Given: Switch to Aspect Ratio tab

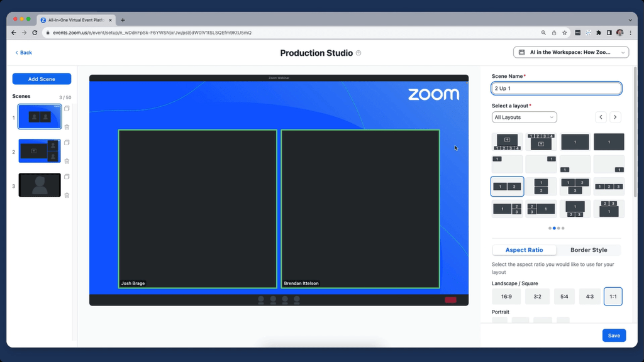Looking at the screenshot, I should 524,250.
